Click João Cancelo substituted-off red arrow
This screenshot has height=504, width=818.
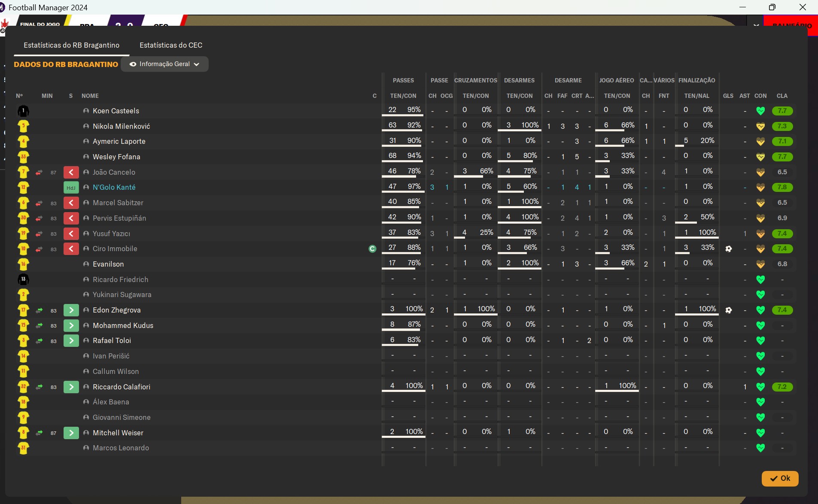71,172
